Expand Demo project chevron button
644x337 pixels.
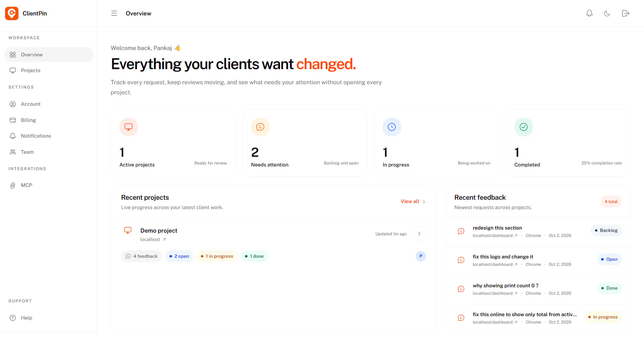tap(419, 234)
